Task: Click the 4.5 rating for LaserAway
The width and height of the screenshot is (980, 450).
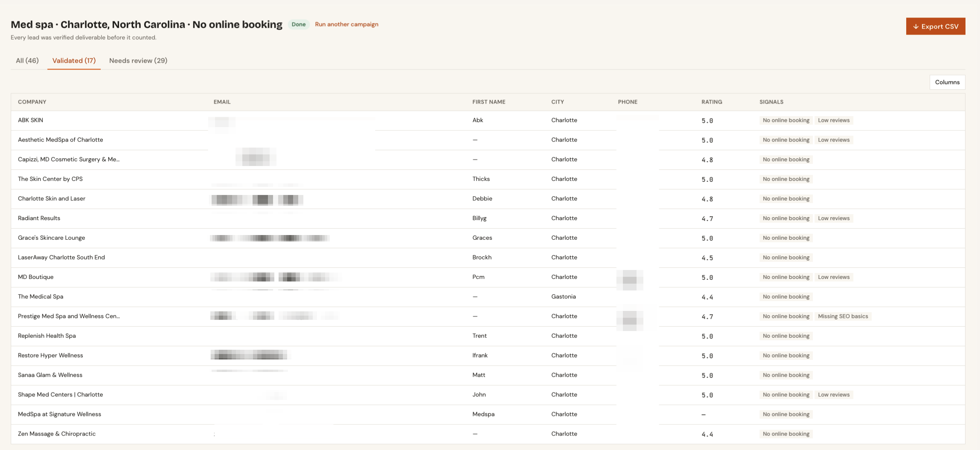Action: 707,258
